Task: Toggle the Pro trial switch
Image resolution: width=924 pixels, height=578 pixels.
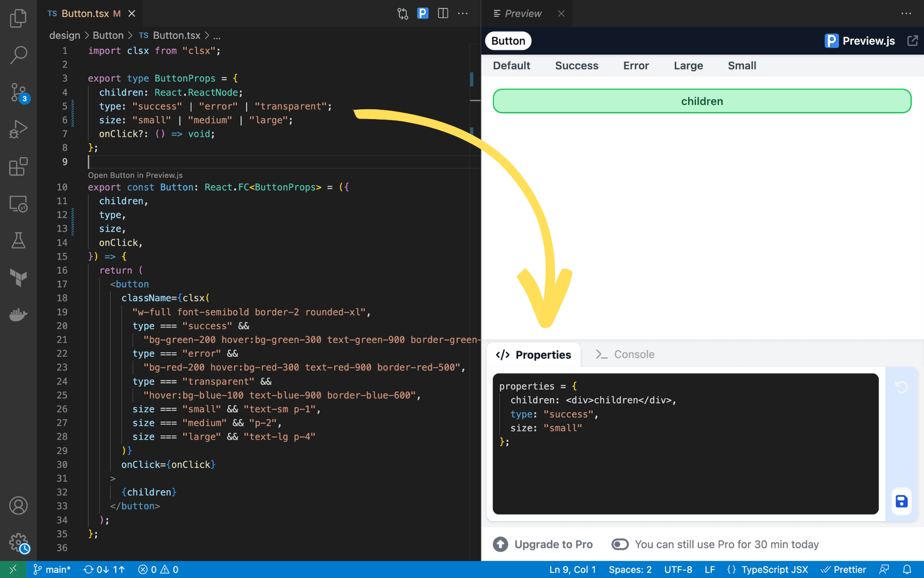Action: [x=620, y=544]
